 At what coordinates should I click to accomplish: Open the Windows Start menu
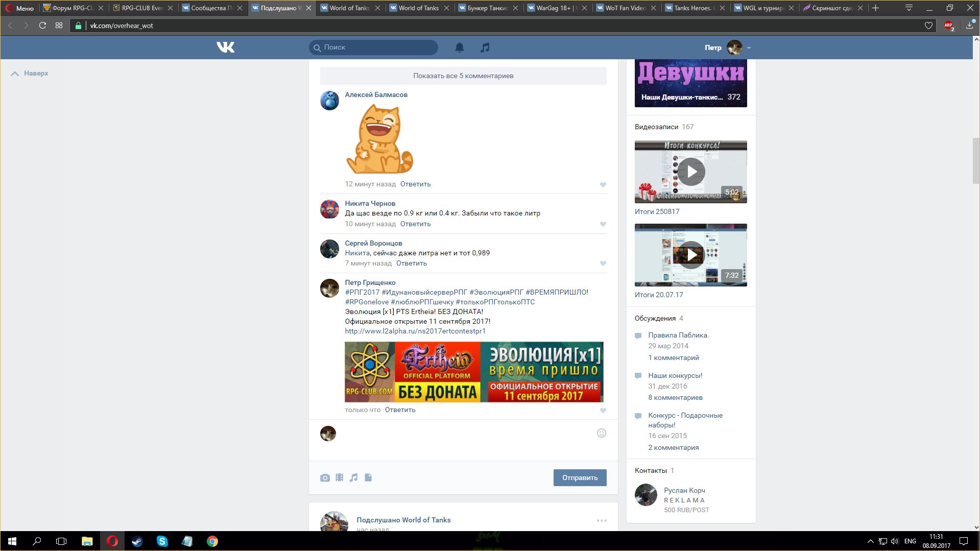[x=12, y=541]
